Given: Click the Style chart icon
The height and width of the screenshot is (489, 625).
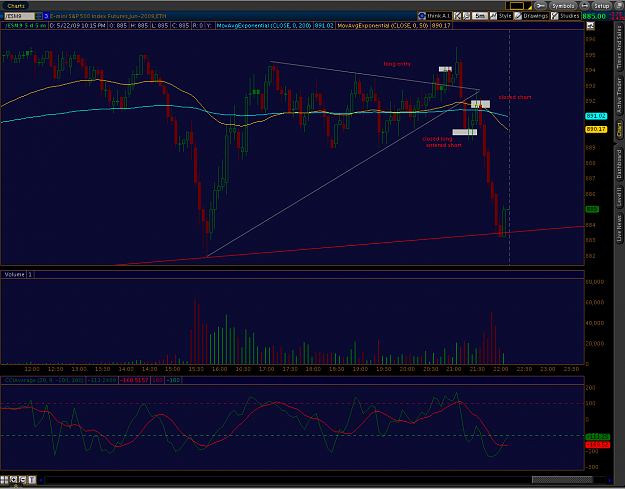Looking at the screenshot, I should coord(493,16).
